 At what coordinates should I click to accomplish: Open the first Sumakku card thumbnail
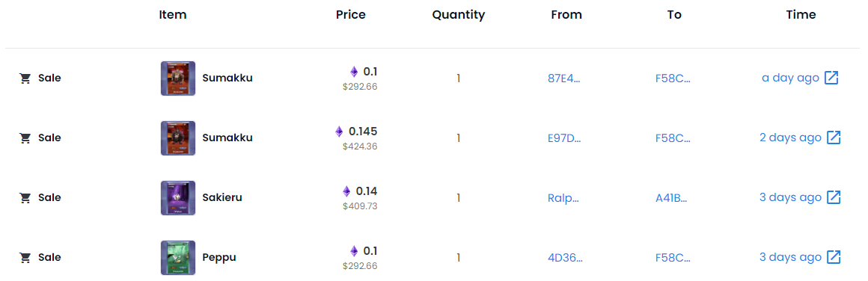(x=177, y=78)
